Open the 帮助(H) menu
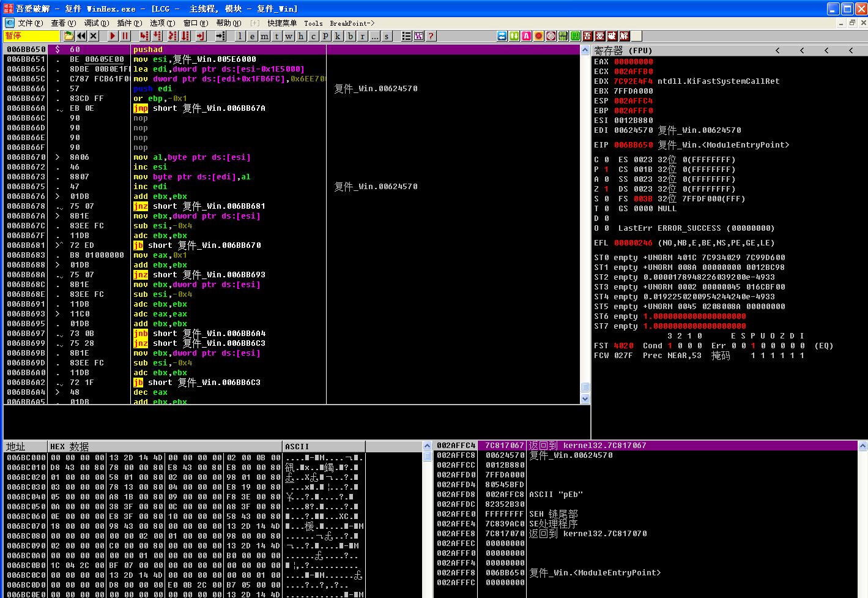 [228, 23]
